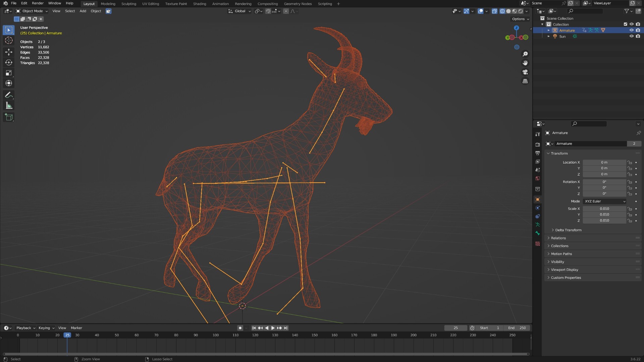
Task: Select the Annotate tool
Action: point(9,95)
